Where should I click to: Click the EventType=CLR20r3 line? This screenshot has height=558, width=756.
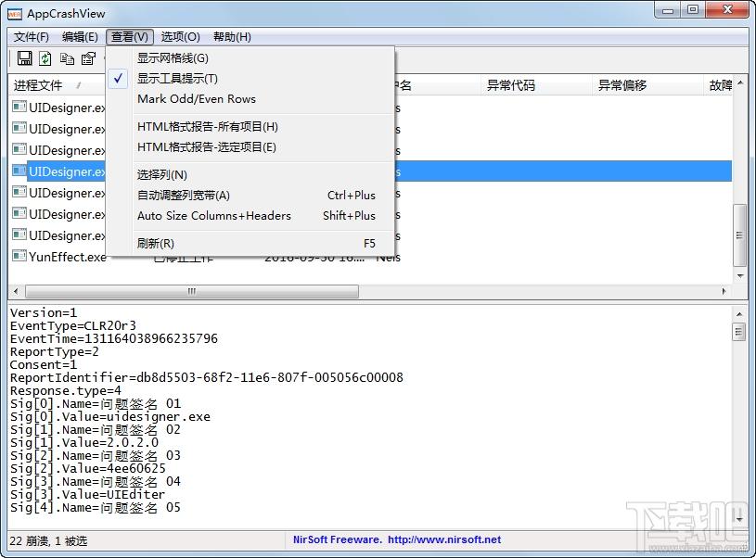pos(72,325)
